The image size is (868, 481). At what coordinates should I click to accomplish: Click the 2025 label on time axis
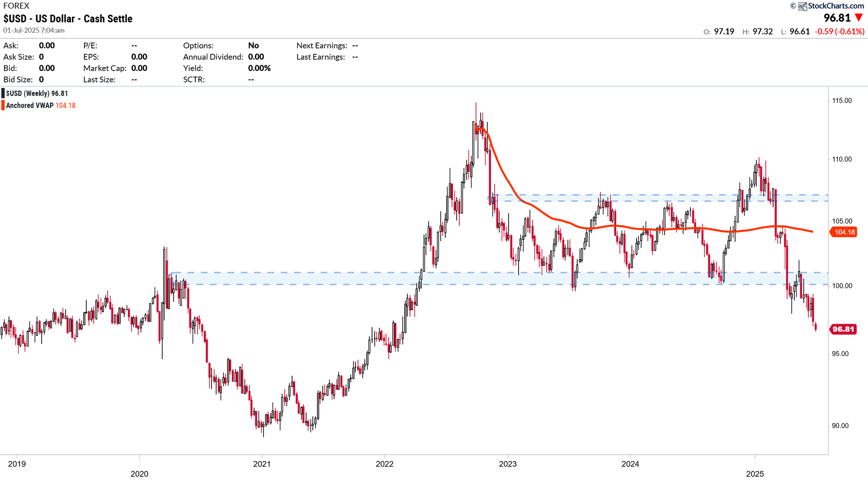755,474
